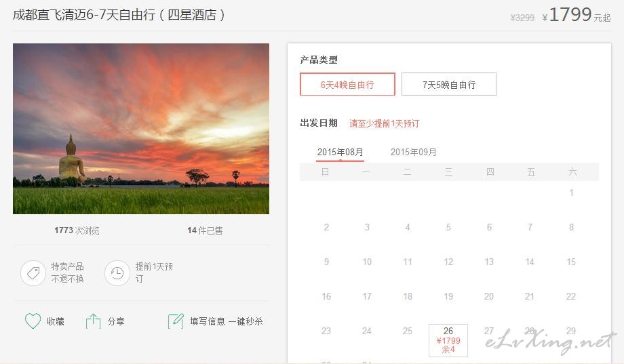
Task: Click calendar date 27
Action: click(489, 331)
